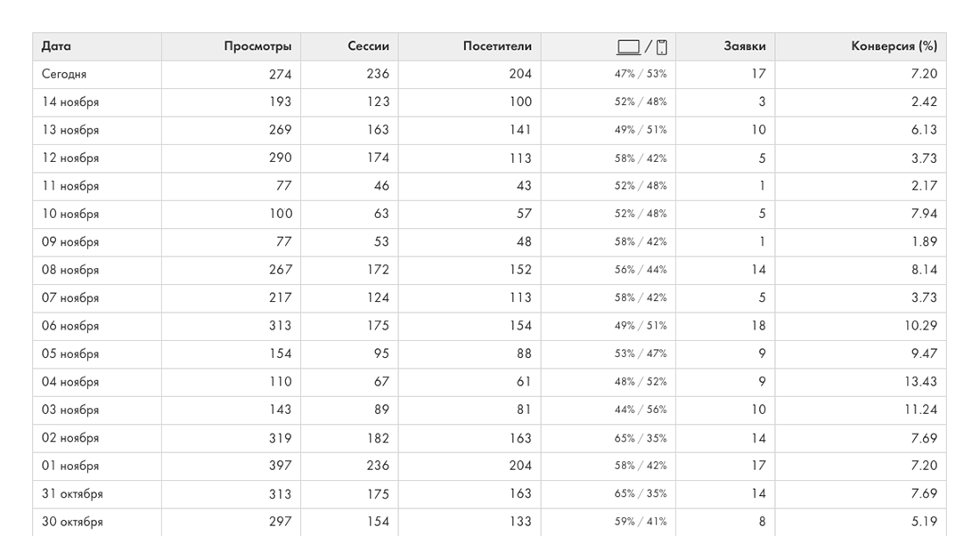This screenshot has height=536, width=980.
Task: Click the 44% / 56% ratio for 03 ноября
Action: pos(640,410)
